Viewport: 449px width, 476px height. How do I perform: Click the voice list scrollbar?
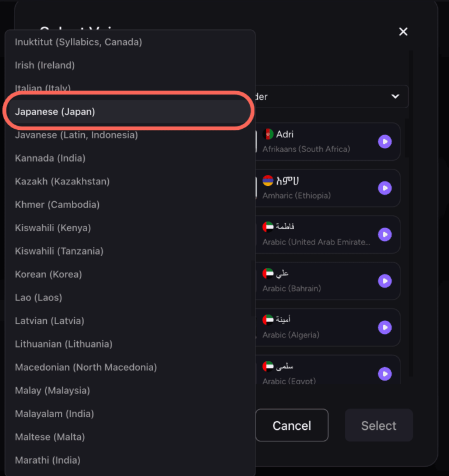pos(407,140)
